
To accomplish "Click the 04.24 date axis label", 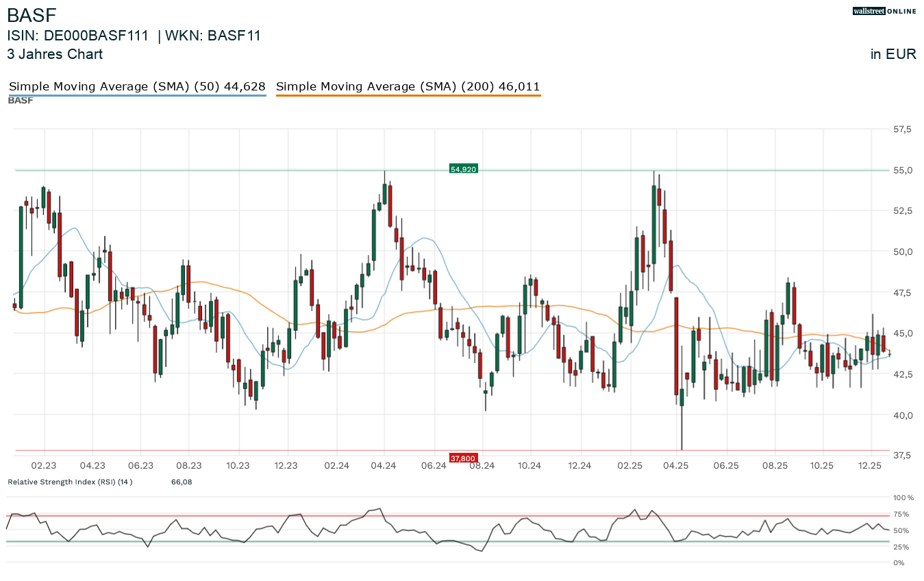I will [384, 466].
